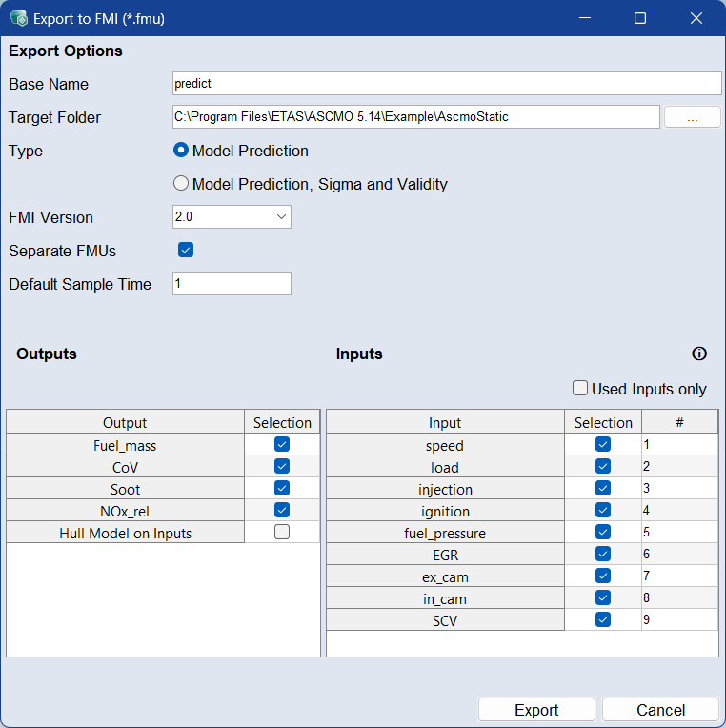
Task: Choose Model Prediction, Sigma and Validity
Action: tap(181, 184)
